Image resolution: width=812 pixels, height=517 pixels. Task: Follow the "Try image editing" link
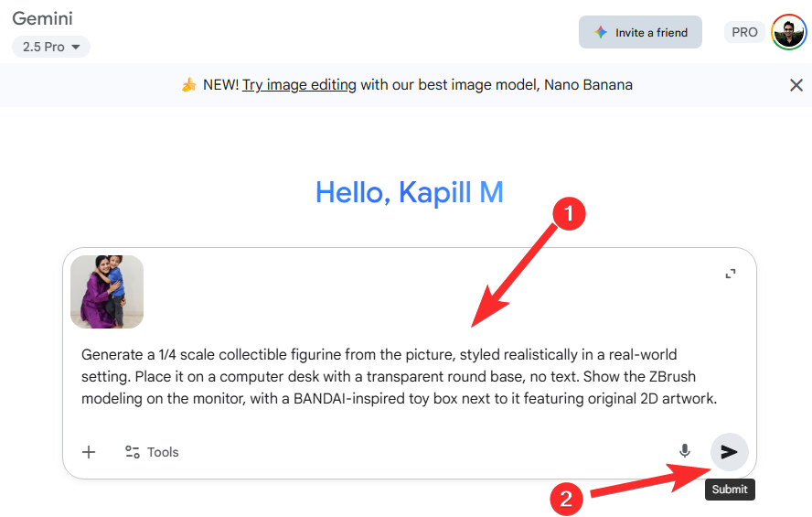(x=299, y=85)
